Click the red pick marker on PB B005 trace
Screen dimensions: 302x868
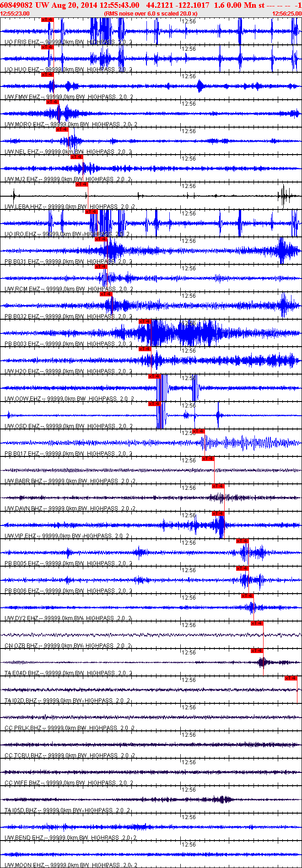pos(243,541)
